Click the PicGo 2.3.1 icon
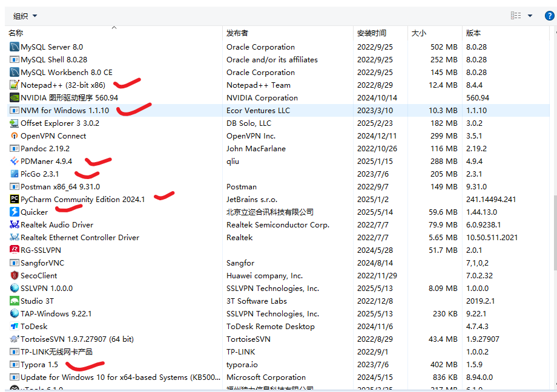This screenshot has width=557, height=392. click(x=14, y=174)
